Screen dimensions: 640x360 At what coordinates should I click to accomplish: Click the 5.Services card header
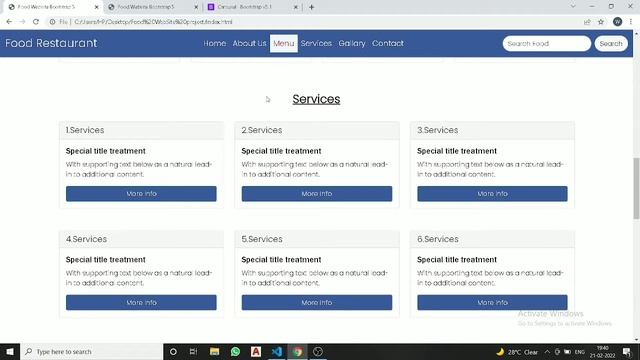[x=317, y=239]
